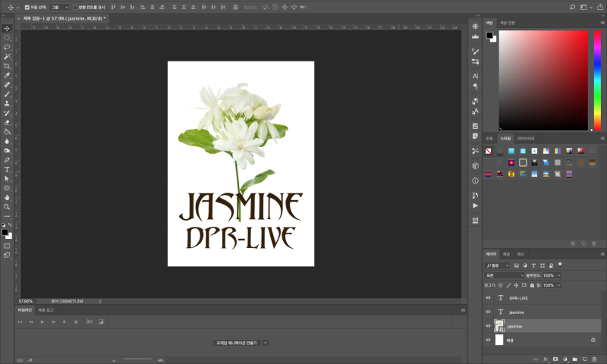
Task: Create a new layer with the page icon
Action: 584,359
